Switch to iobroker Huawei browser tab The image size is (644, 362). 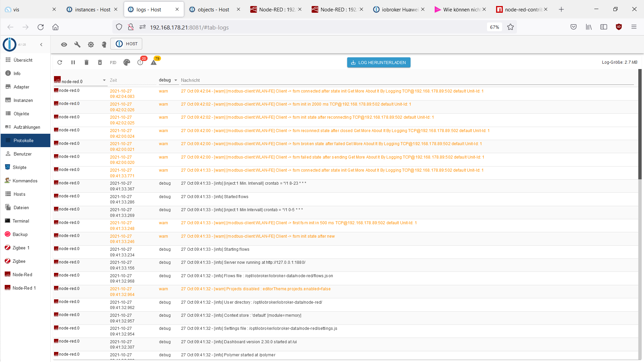click(399, 9)
